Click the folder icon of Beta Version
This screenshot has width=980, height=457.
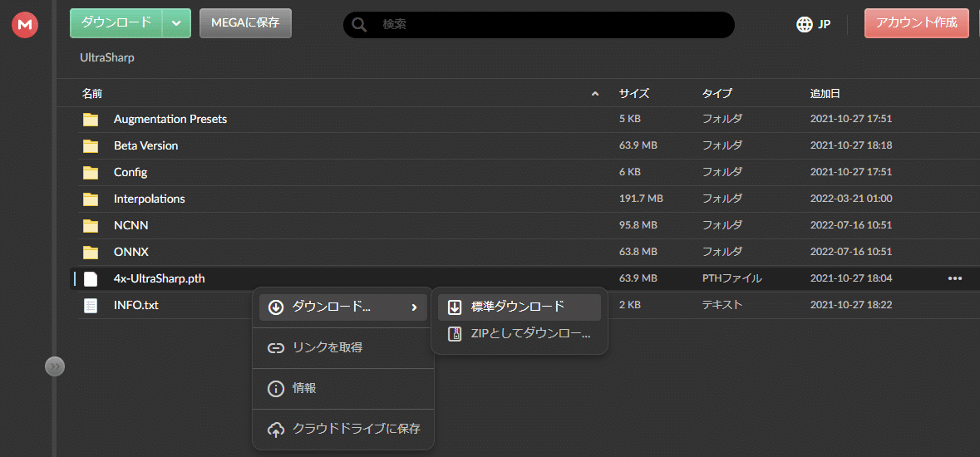tap(91, 145)
